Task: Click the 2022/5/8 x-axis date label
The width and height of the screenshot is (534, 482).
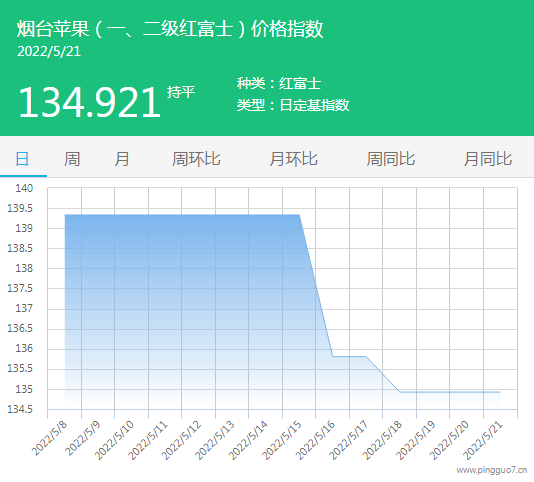Action: coord(49,439)
